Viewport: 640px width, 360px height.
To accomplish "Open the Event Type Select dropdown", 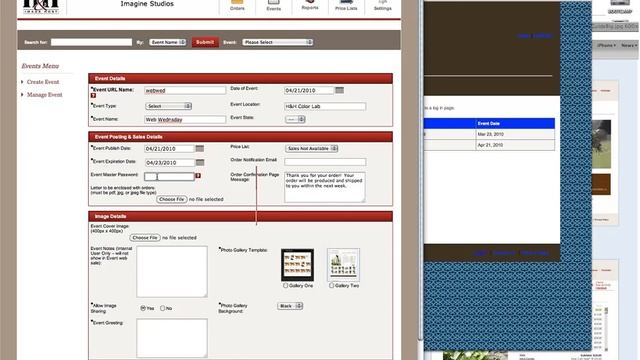I will (x=168, y=106).
